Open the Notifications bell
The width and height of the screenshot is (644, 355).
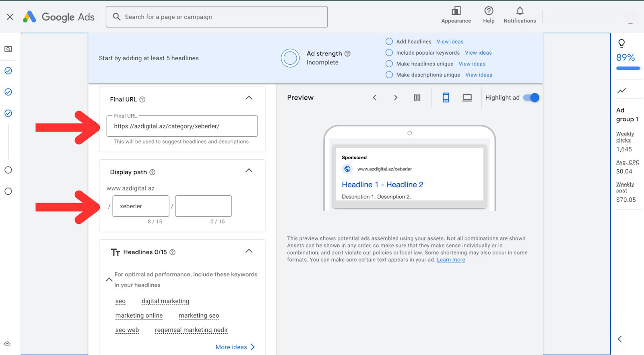click(520, 11)
